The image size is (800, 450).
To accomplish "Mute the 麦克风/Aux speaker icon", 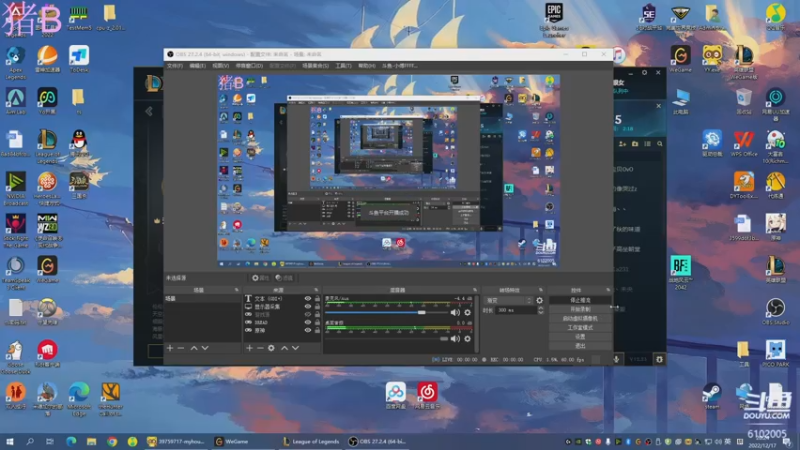I will click(x=455, y=312).
